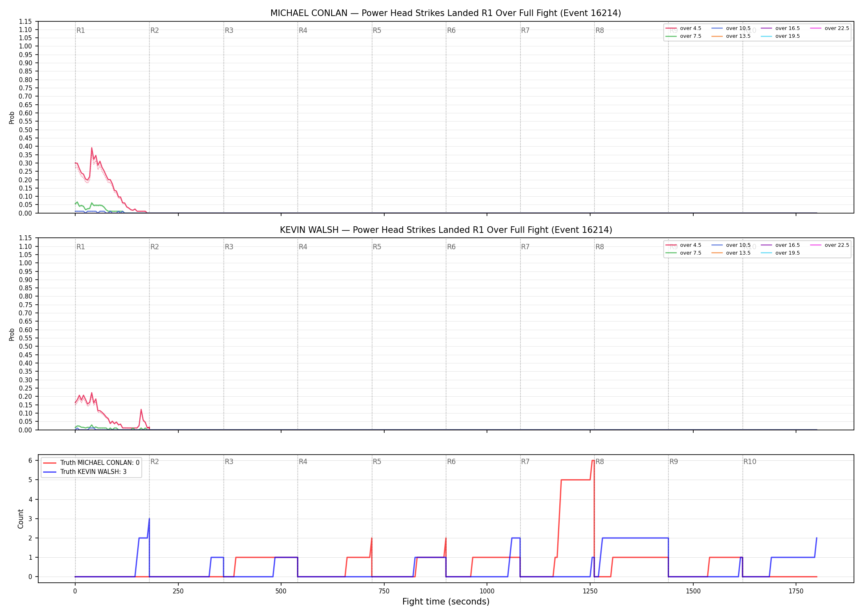Click the 6 tick on Count axis
The image size is (863, 616).
click(30, 461)
